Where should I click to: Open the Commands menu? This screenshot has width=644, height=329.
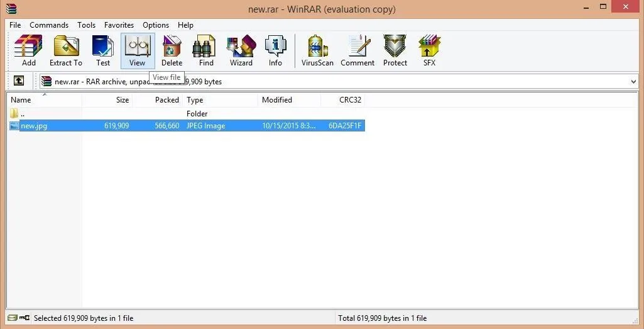pyautogui.click(x=49, y=25)
